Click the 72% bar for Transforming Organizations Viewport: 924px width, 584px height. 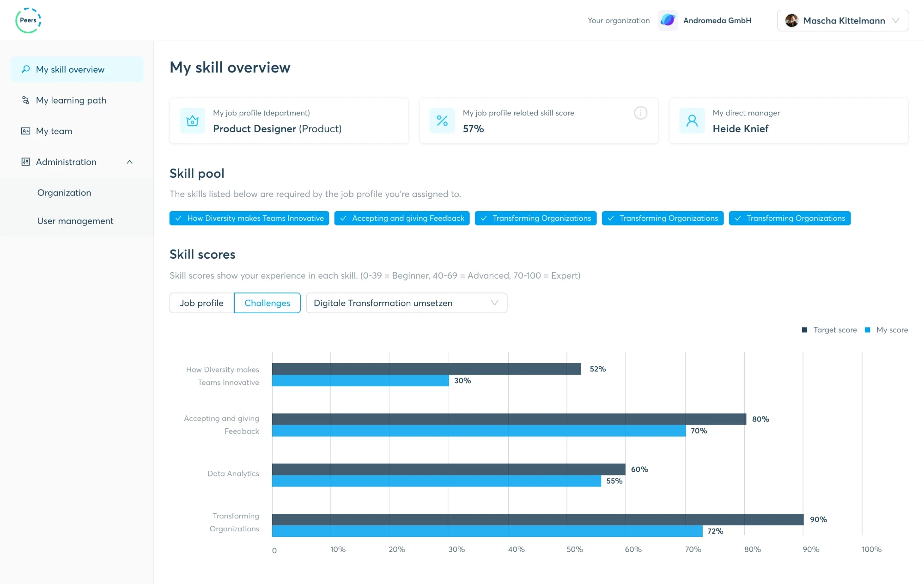[487, 531]
